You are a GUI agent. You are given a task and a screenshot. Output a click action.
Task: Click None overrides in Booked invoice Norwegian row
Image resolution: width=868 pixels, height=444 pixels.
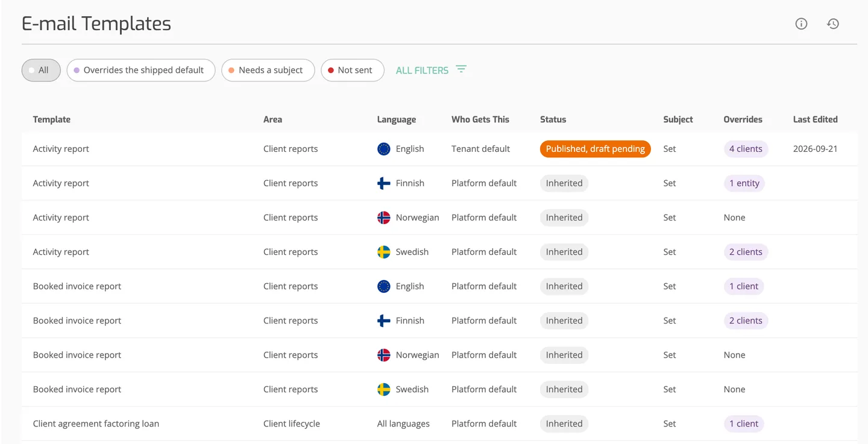(x=734, y=355)
